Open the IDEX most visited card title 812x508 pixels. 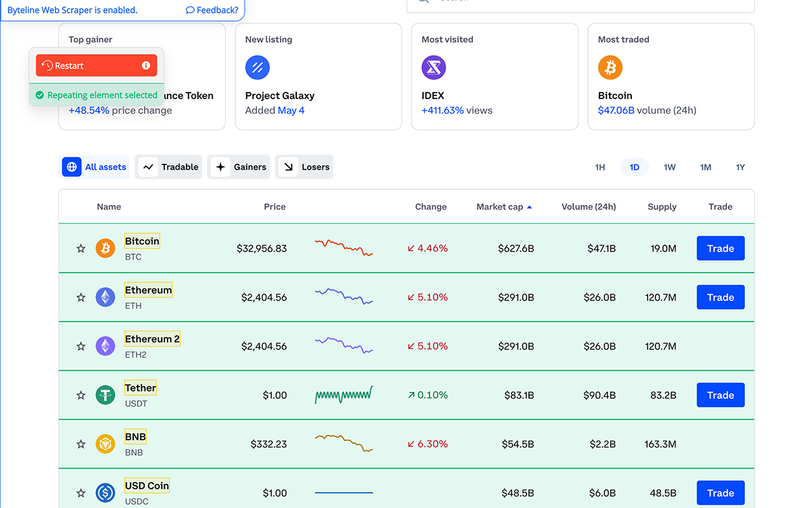coord(433,96)
